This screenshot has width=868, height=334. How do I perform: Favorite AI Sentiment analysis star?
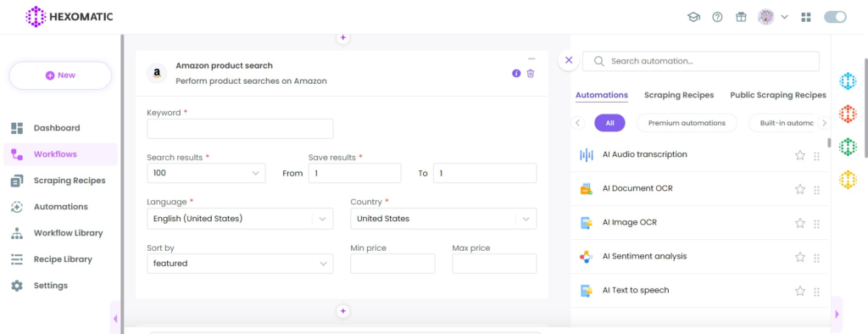pos(800,257)
